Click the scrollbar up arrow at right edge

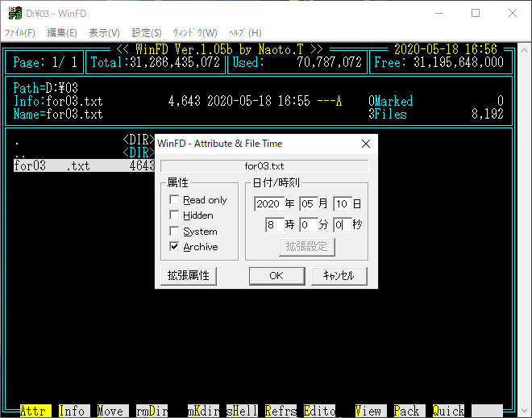[524, 51]
